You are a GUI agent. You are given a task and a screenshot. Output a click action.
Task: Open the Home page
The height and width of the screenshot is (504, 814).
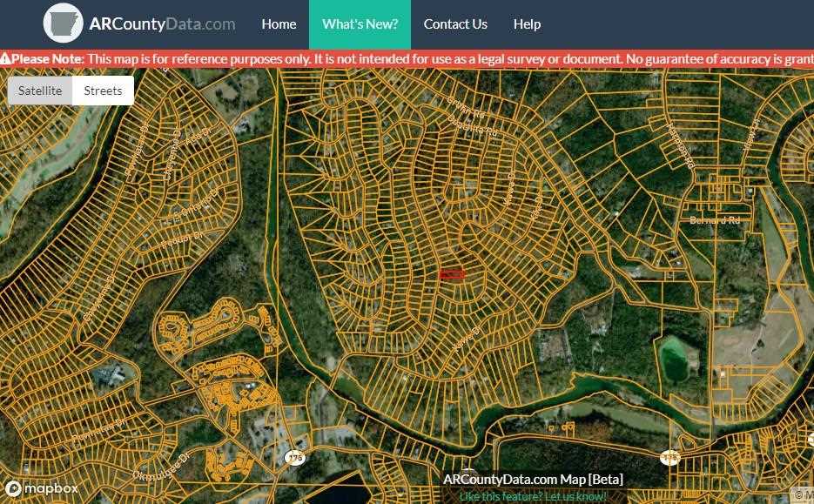(x=279, y=24)
